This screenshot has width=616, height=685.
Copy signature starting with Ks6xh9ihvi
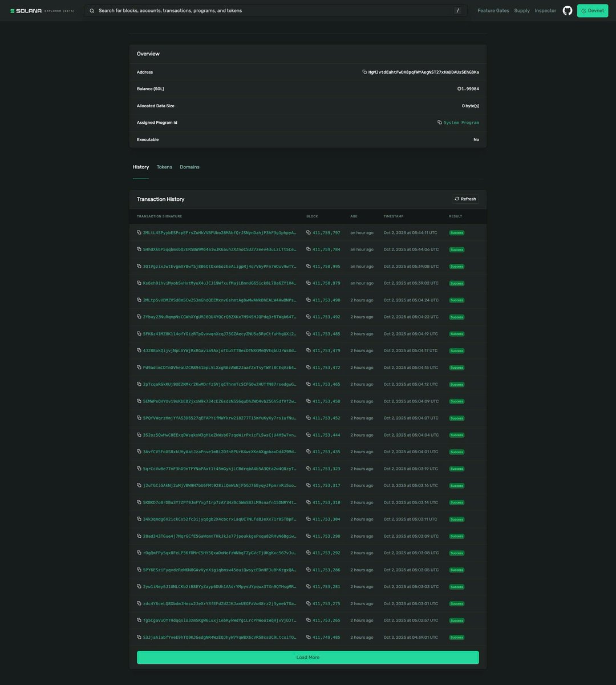pyautogui.click(x=139, y=283)
